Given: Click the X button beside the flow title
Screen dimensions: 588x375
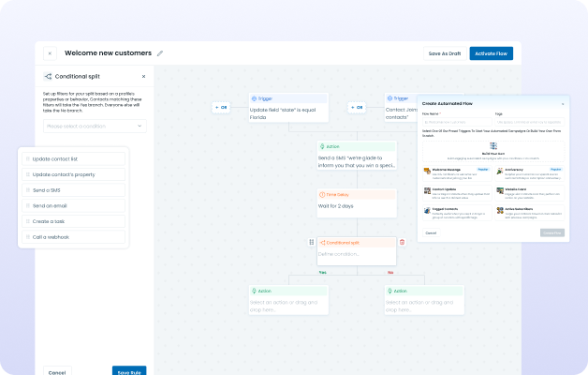Looking at the screenshot, I should [x=50, y=53].
